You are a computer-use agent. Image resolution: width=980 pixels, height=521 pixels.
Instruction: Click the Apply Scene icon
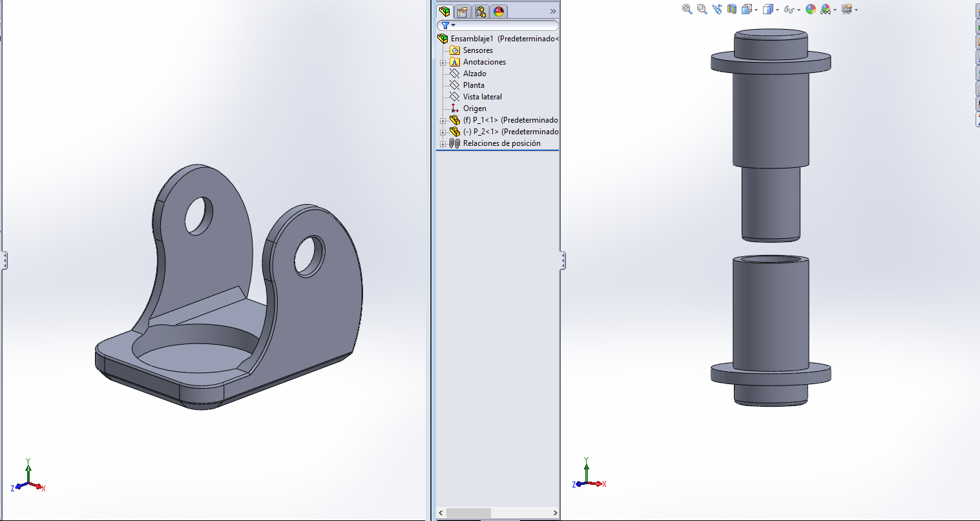(826, 9)
